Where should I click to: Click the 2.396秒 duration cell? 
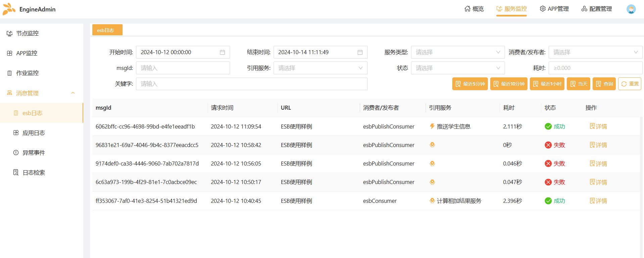(x=512, y=201)
